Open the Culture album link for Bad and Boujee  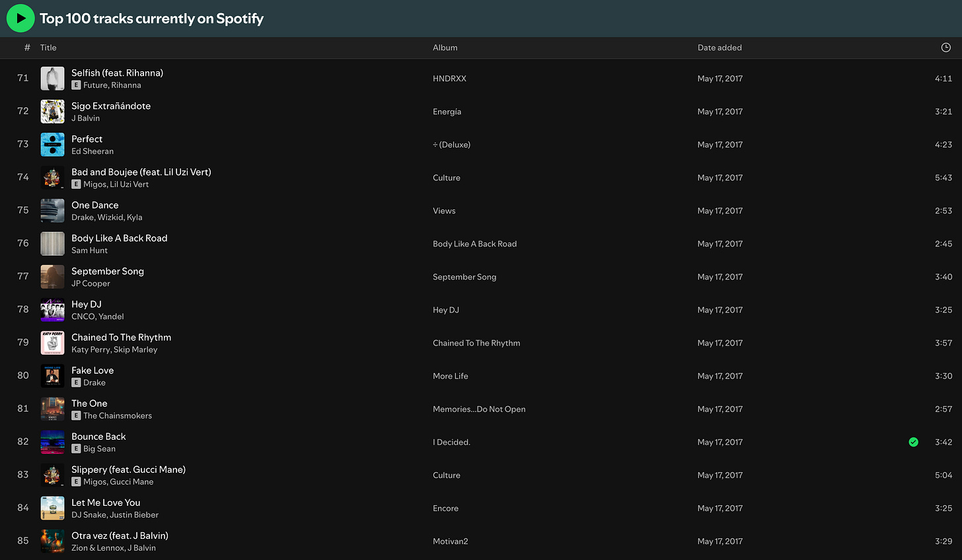(x=446, y=178)
